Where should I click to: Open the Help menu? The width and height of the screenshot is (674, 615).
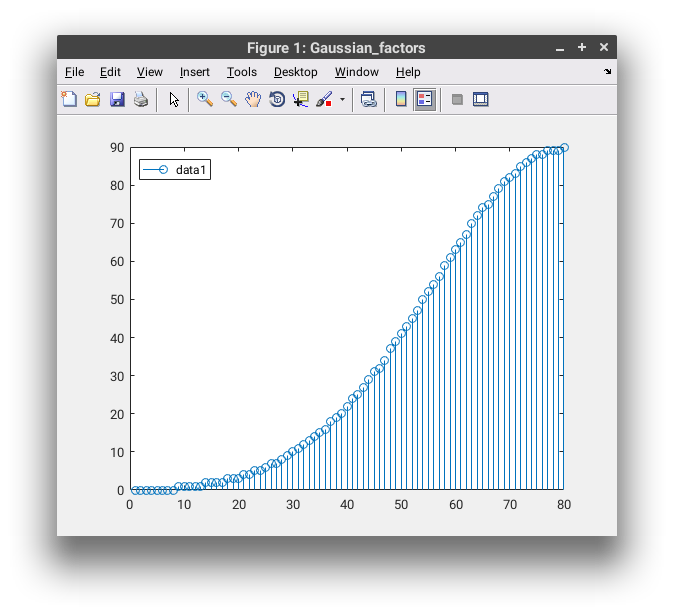tap(408, 72)
